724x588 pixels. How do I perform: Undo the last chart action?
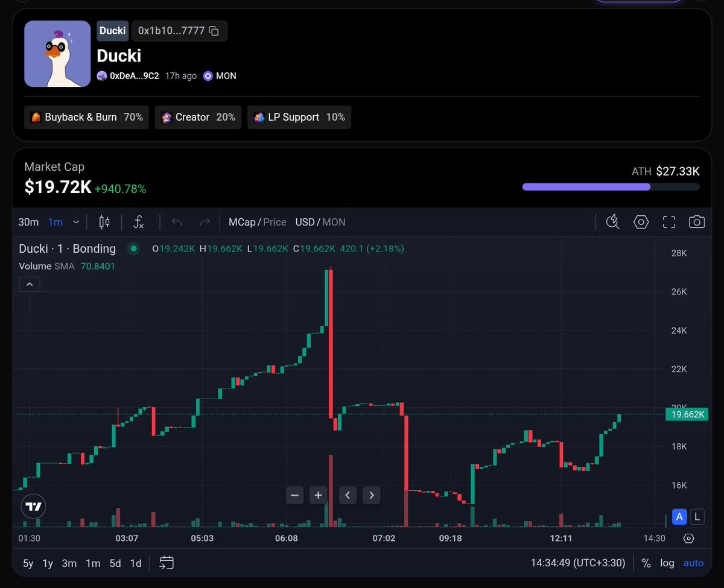tap(177, 222)
